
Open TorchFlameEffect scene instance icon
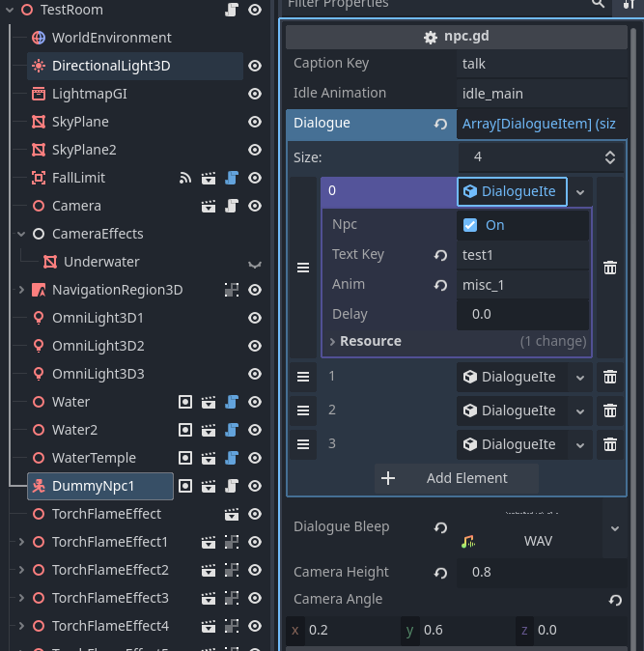[232, 514]
